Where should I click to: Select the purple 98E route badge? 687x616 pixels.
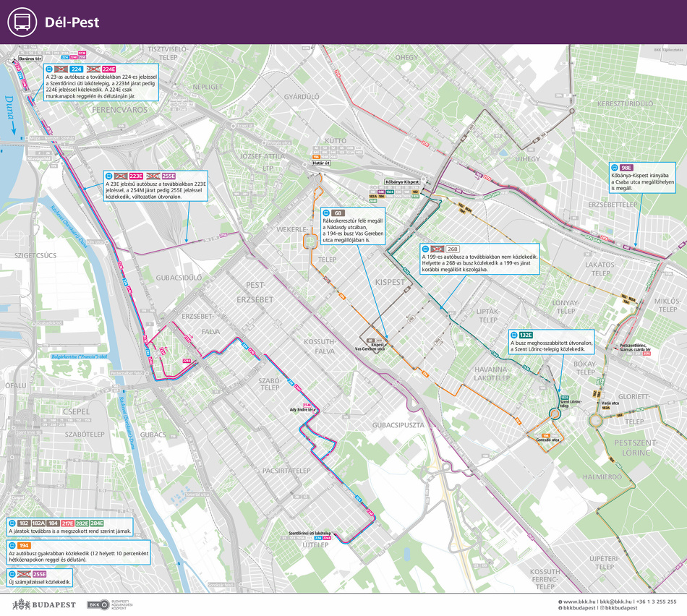(x=626, y=168)
